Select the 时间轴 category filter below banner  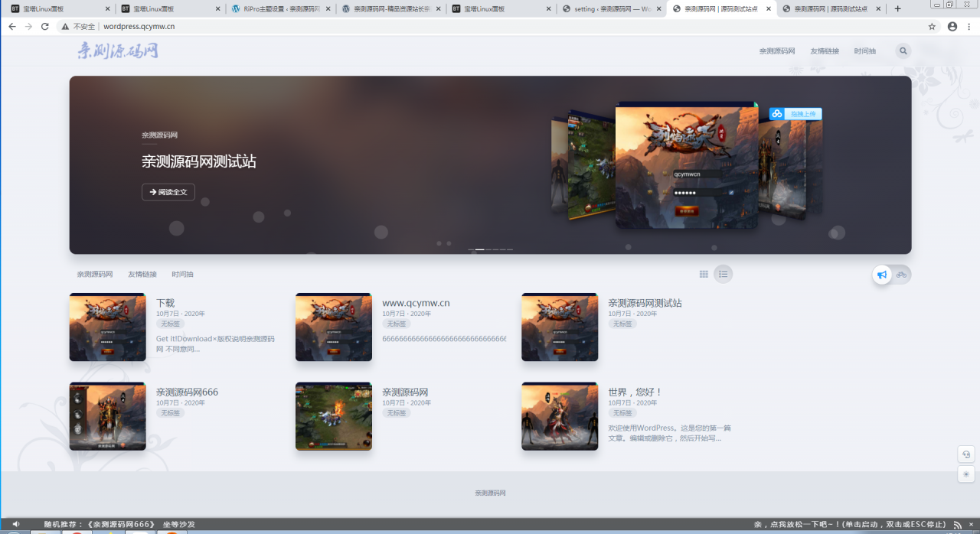coord(183,274)
